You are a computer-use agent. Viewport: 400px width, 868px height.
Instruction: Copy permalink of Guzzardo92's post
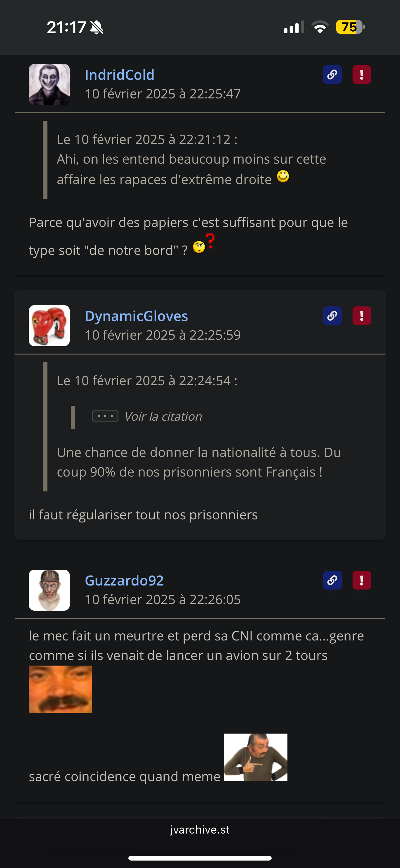[332, 580]
